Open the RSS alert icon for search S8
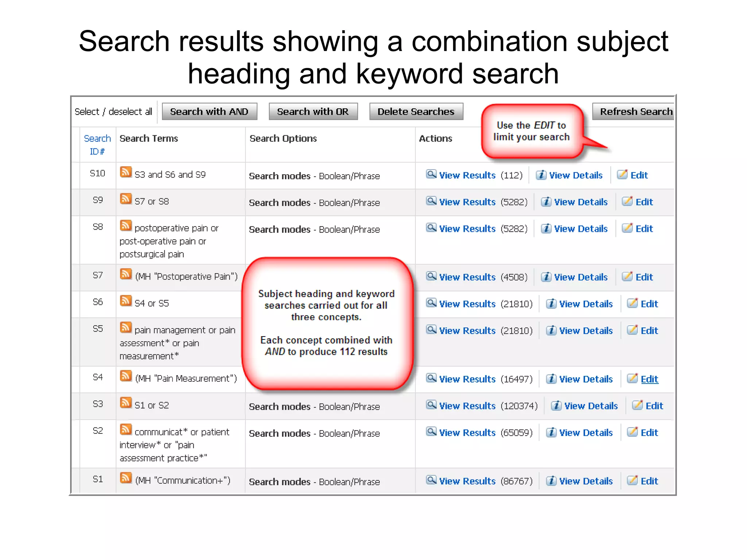 coord(125,226)
